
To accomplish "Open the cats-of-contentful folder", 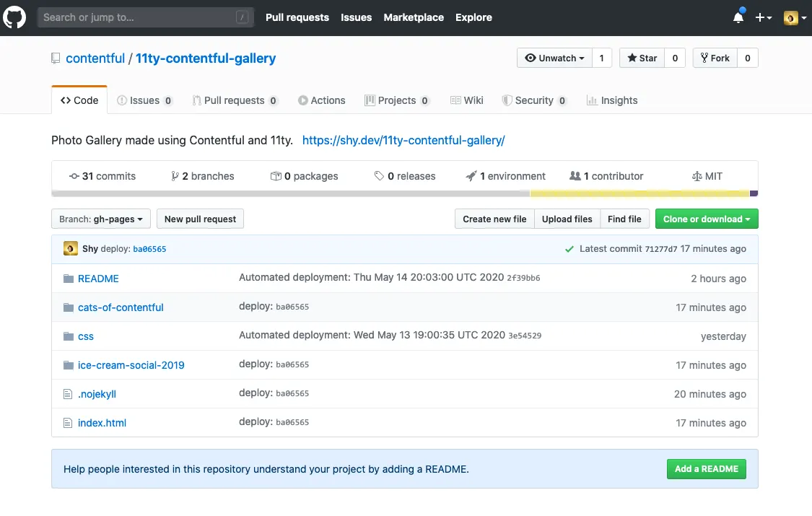I will tap(121, 307).
